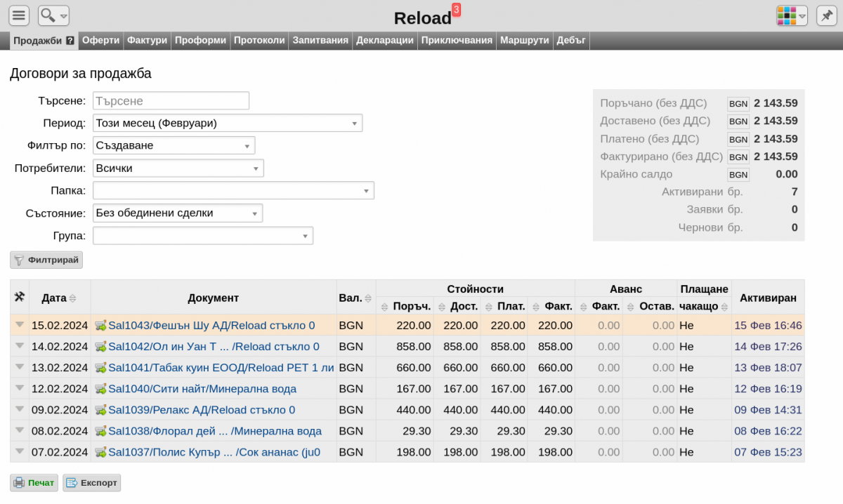This screenshot has height=504, width=843.
Task: Sort by Остав. column arrows
Action: coord(630,307)
